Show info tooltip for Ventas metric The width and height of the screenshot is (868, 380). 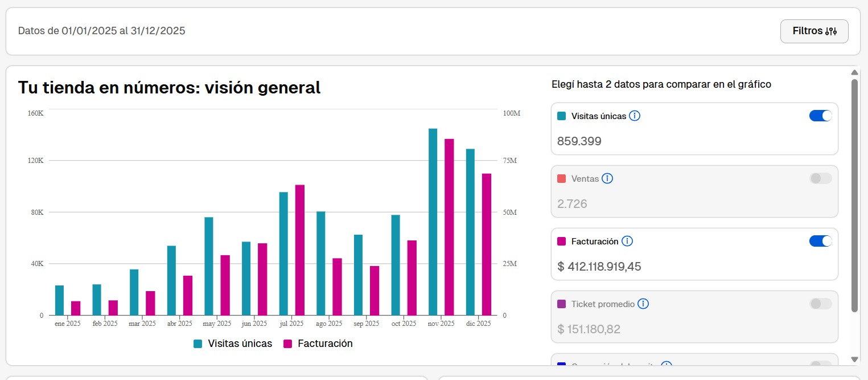(607, 179)
